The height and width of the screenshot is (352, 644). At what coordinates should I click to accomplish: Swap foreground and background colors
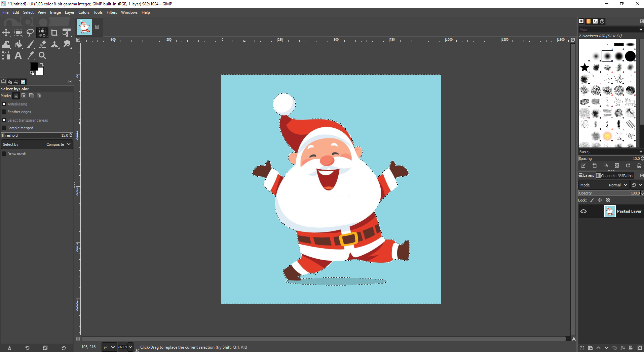click(x=42, y=64)
